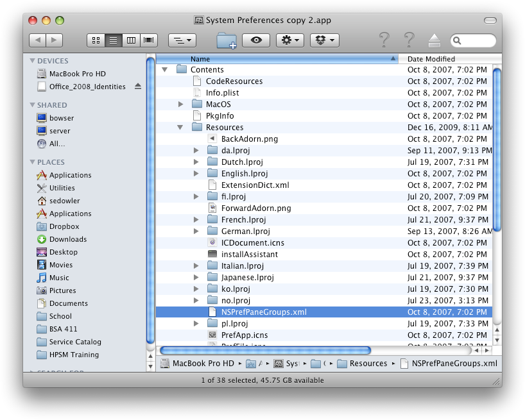Open shared computer server

tap(60, 131)
